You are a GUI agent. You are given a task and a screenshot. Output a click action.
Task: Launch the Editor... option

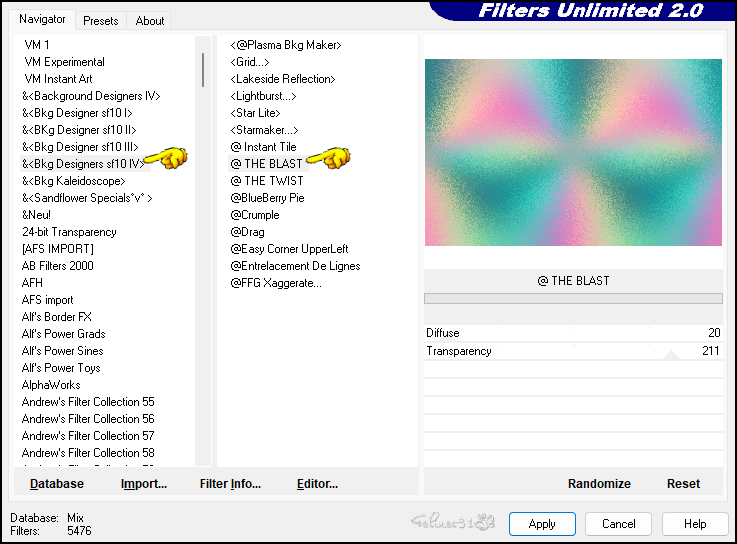(x=317, y=484)
